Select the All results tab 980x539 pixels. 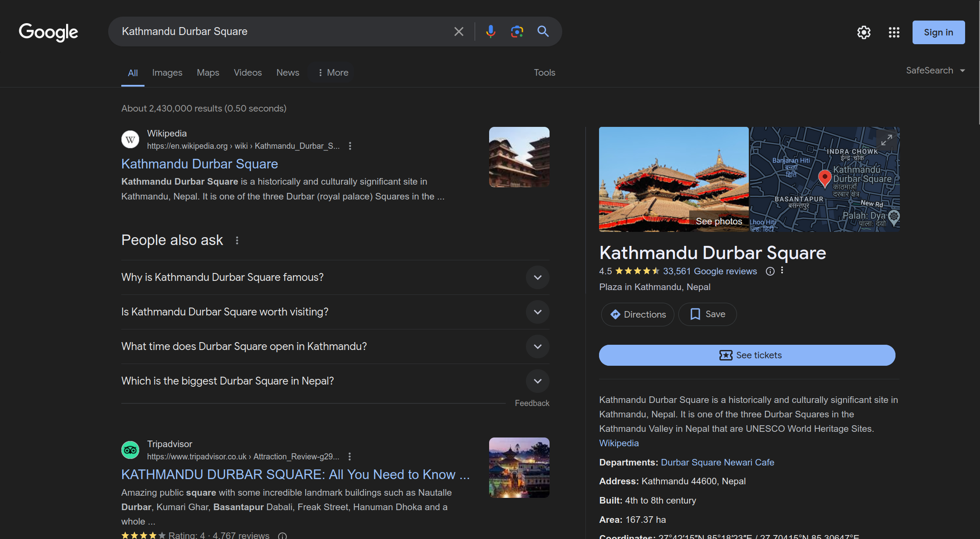point(133,73)
